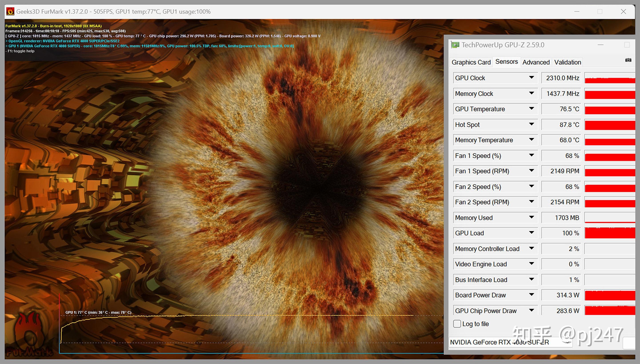
Task: Open the Fan 1 Speed (RPM) dropdown
Action: click(x=532, y=171)
